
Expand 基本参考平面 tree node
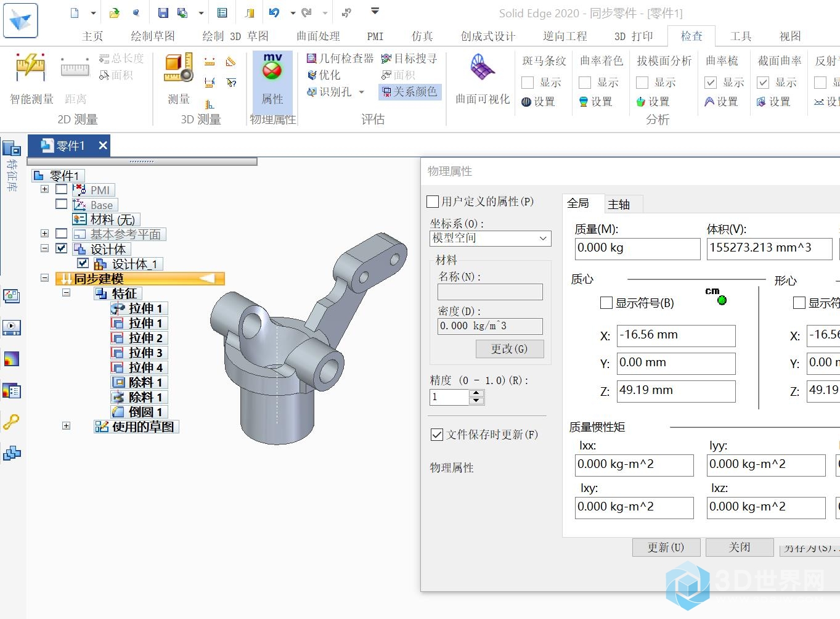44,234
